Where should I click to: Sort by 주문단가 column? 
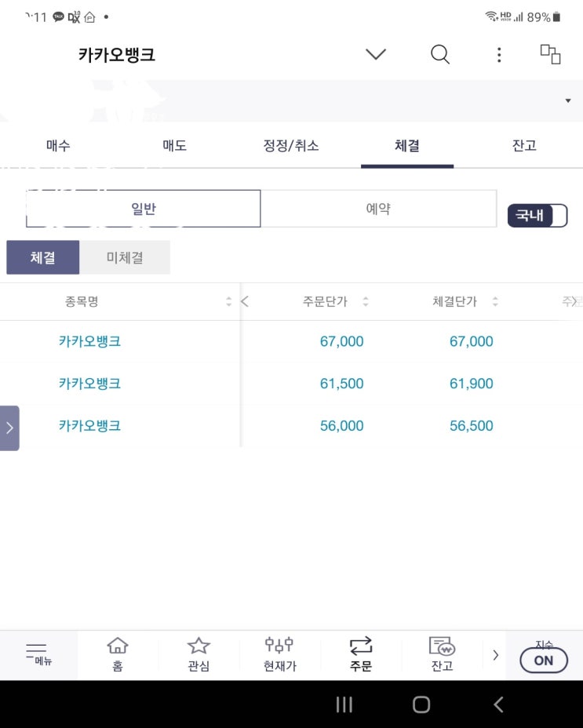(366, 301)
